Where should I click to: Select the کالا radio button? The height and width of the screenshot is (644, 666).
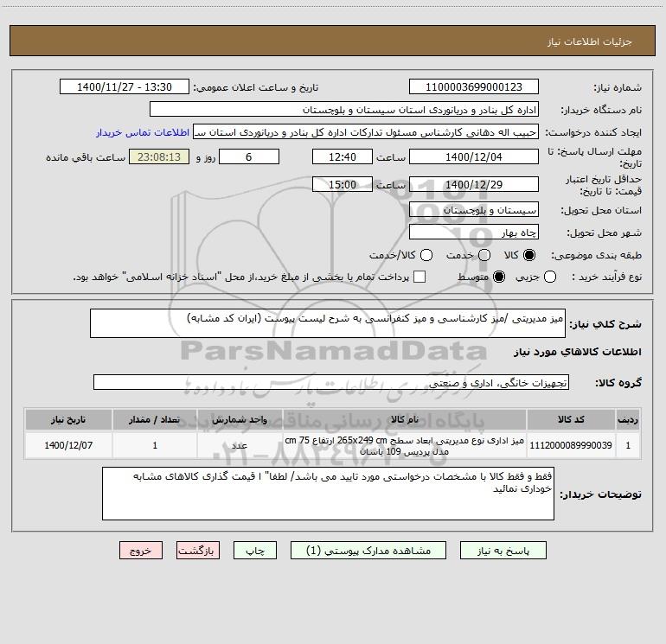click(x=529, y=255)
